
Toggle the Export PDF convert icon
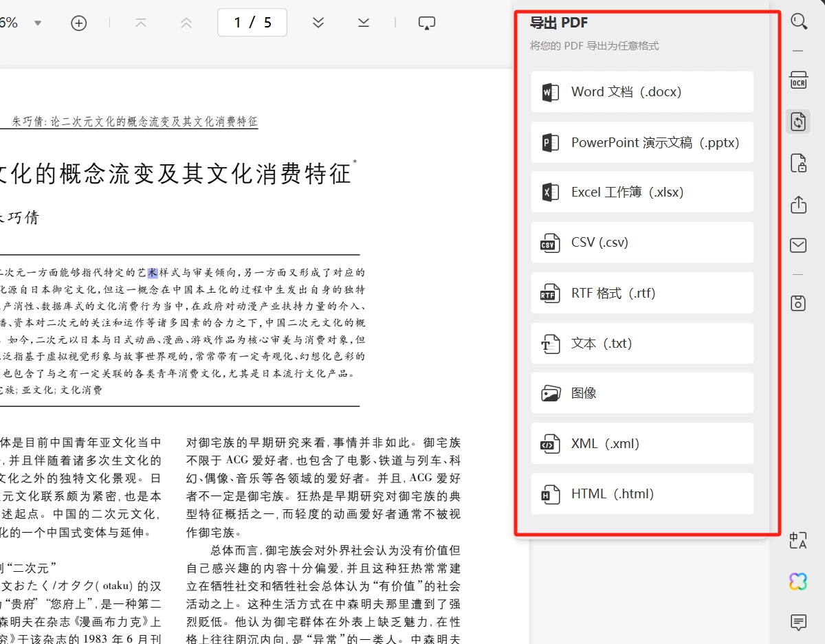[798, 122]
